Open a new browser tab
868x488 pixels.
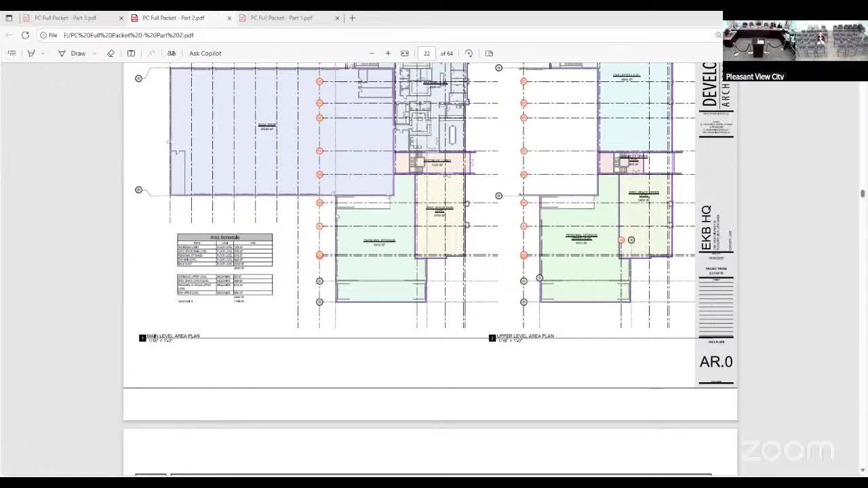tap(352, 18)
